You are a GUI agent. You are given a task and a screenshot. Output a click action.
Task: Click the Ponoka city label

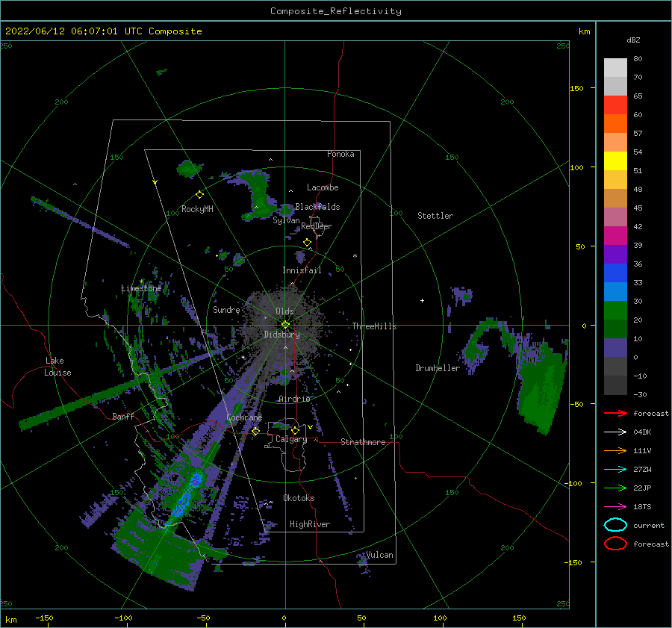(340, 154)
